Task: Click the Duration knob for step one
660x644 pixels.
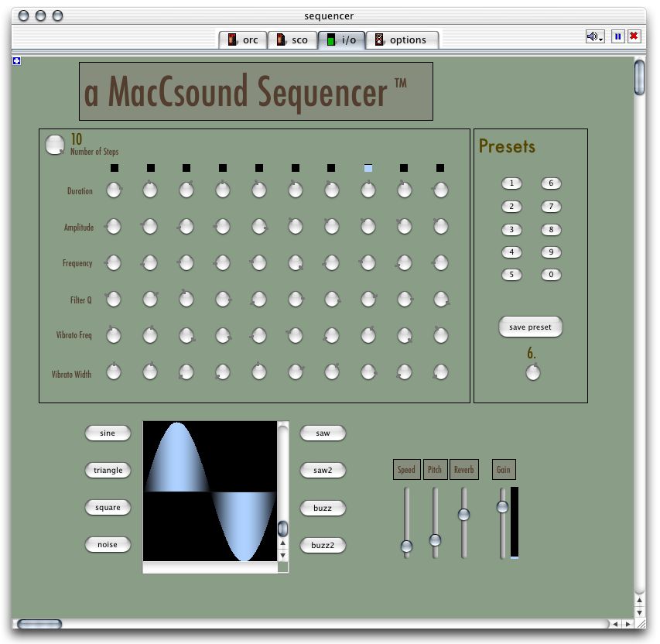Action: [114, 190]
